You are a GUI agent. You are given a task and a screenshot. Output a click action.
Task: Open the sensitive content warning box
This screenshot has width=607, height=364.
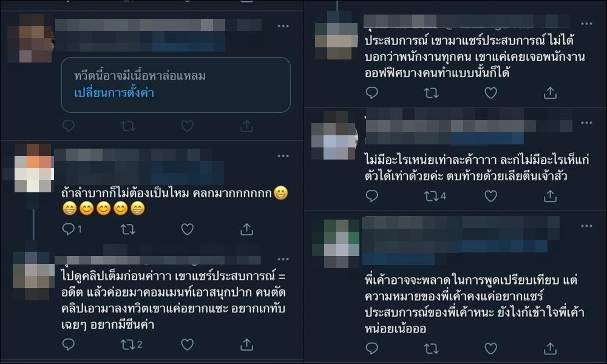(176, 85)
